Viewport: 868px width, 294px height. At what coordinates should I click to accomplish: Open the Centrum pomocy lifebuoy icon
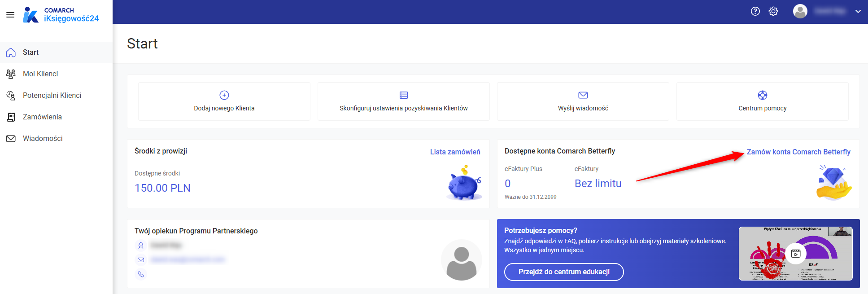point(763,95)
